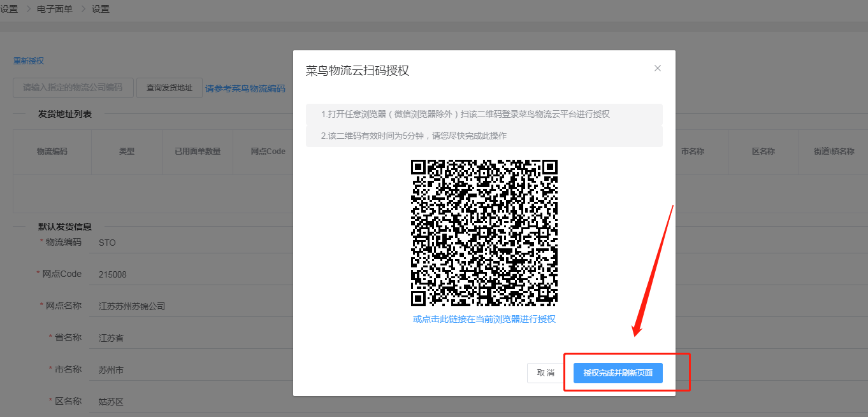Click the first 设置 breadcrumb
The width and height of the screenshot is (868, 417).
pos(9,9)
